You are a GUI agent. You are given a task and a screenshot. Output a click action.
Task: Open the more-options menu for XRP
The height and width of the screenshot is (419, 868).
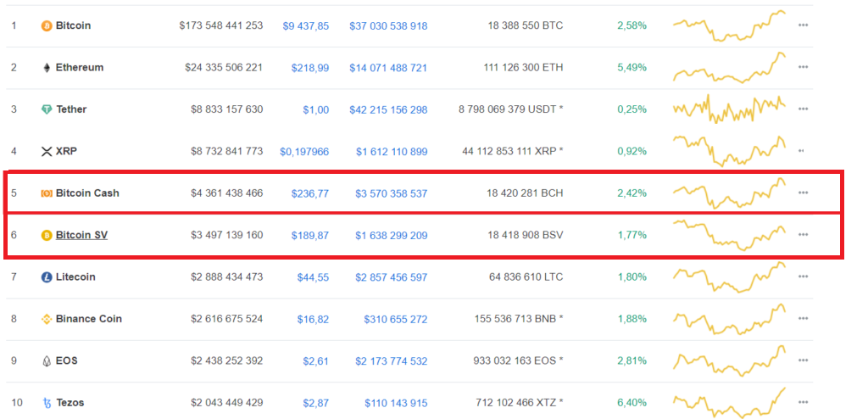tap(802, 151)
